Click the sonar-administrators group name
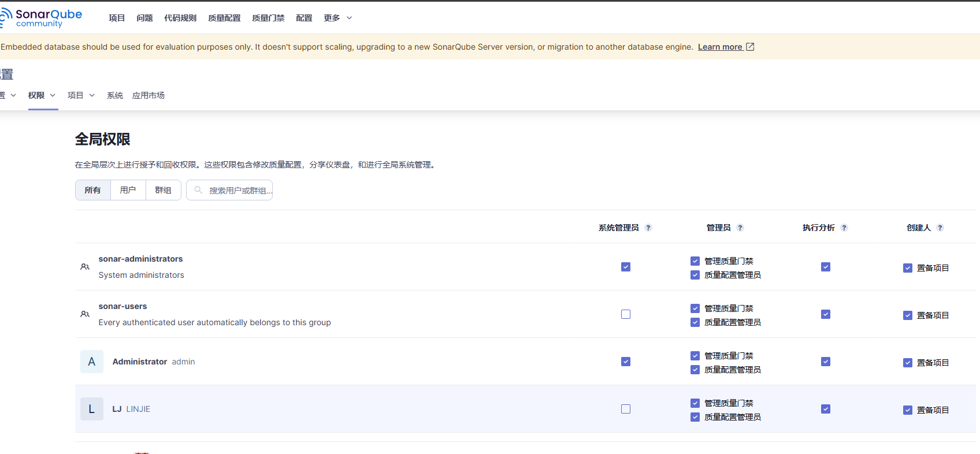980x454 pixels. (140, 259)
